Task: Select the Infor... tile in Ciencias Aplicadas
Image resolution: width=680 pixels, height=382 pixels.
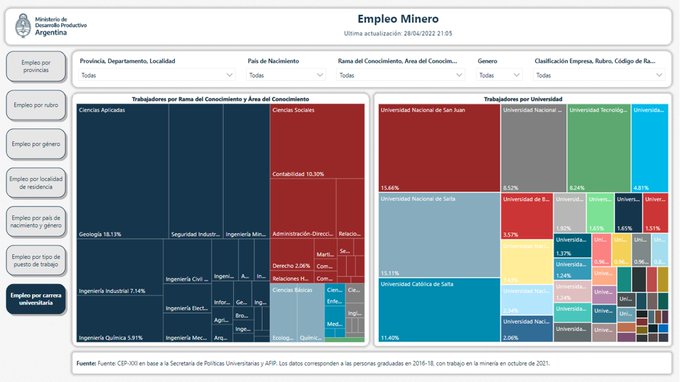Action: point(222,294)
